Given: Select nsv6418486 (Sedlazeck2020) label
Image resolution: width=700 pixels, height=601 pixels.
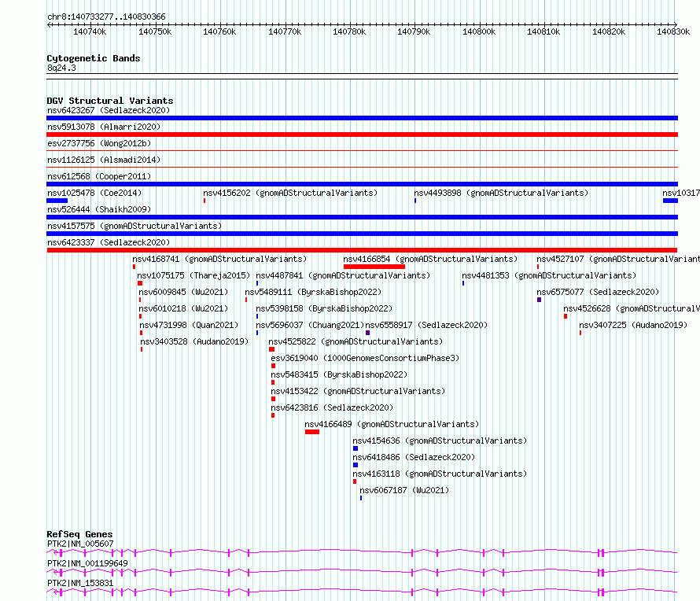Looking at the screenshot, I should pos(414,457).
